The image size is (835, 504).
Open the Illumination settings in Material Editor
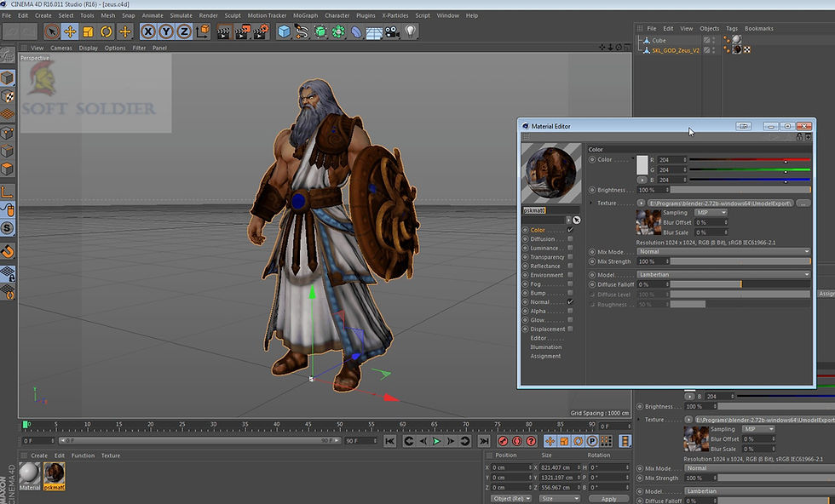546,347
